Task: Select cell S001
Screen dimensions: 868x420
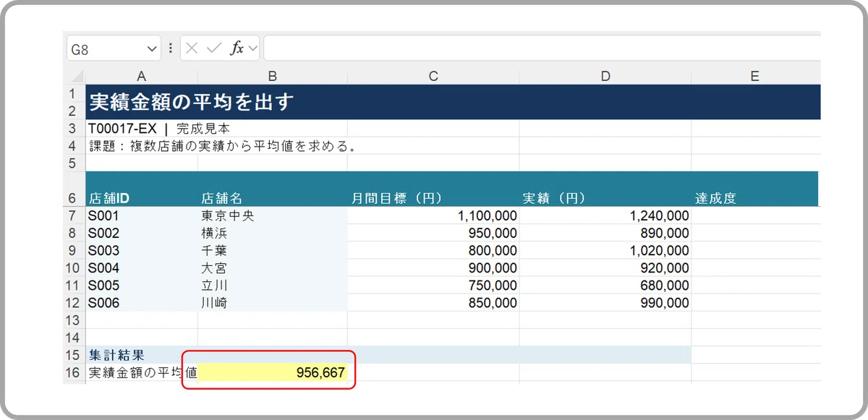Action: pos(141,215)
